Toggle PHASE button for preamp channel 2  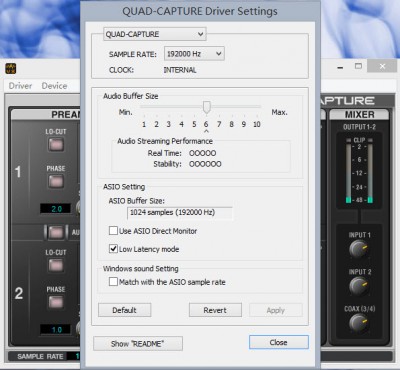point(56,302)
